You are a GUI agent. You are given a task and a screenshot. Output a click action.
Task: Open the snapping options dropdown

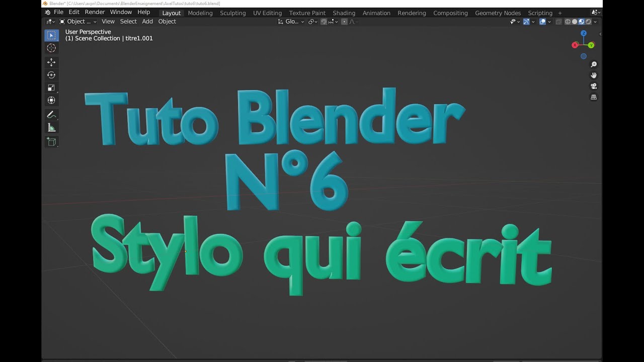[x=333, y=22]
